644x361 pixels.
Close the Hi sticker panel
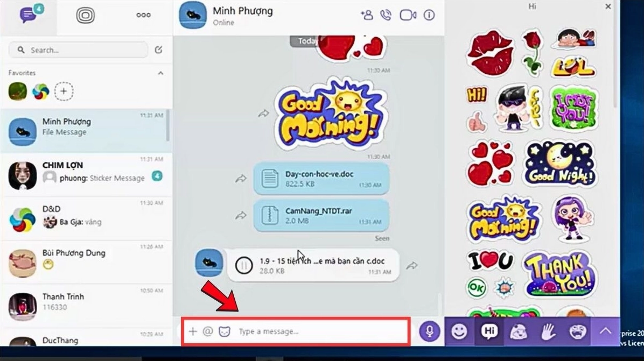click(608, 6)
